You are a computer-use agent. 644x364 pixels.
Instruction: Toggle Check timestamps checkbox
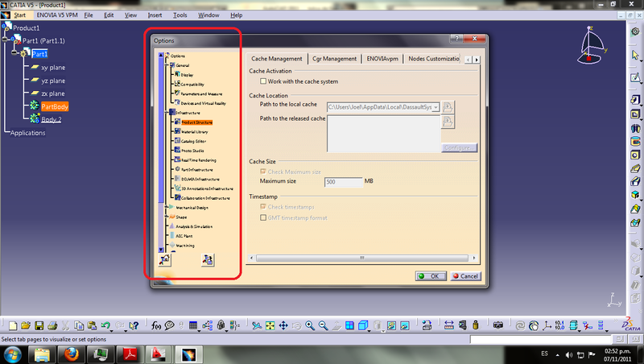pyautogui.click(x=263, y=207)
